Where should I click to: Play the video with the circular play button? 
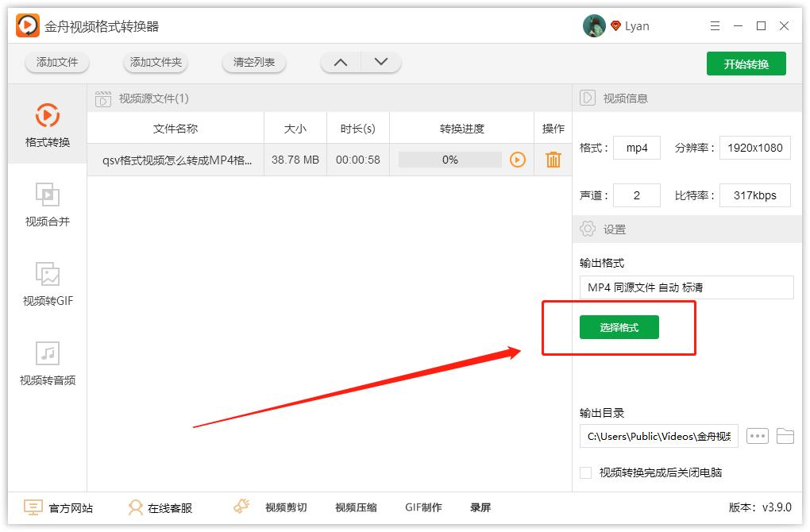point(518,160)
